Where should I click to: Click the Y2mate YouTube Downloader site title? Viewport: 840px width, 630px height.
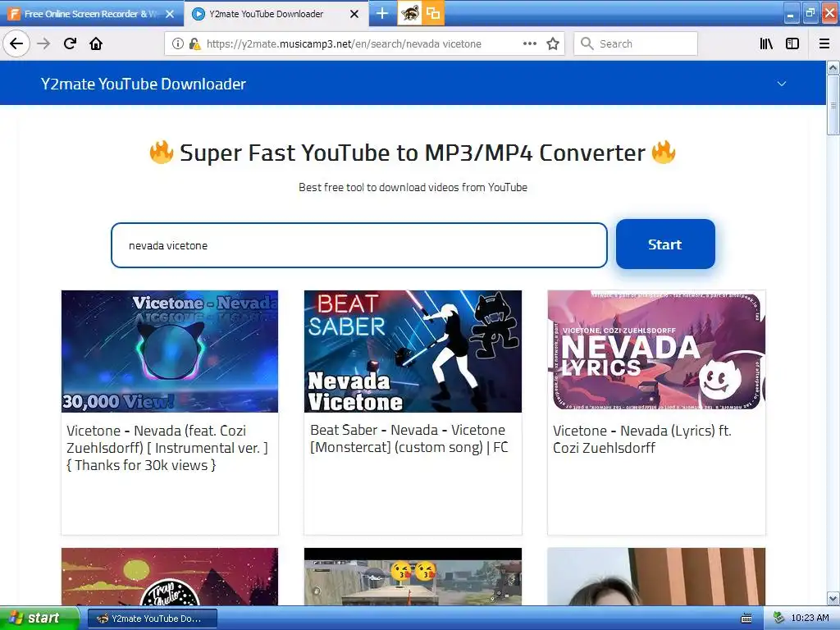click(143, 84)
